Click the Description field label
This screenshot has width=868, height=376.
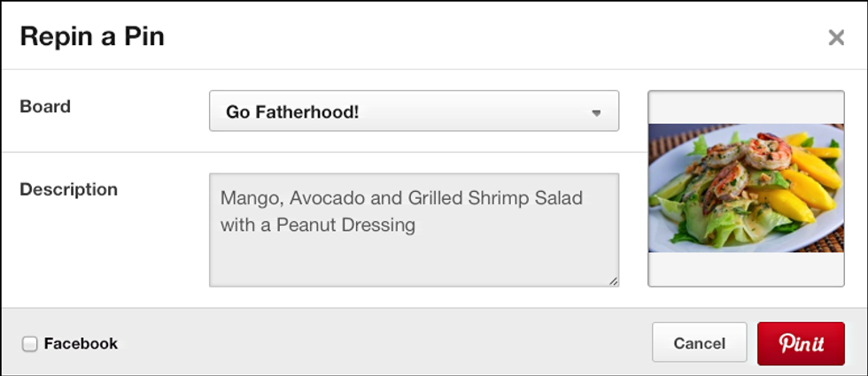[x=68, y=189]
